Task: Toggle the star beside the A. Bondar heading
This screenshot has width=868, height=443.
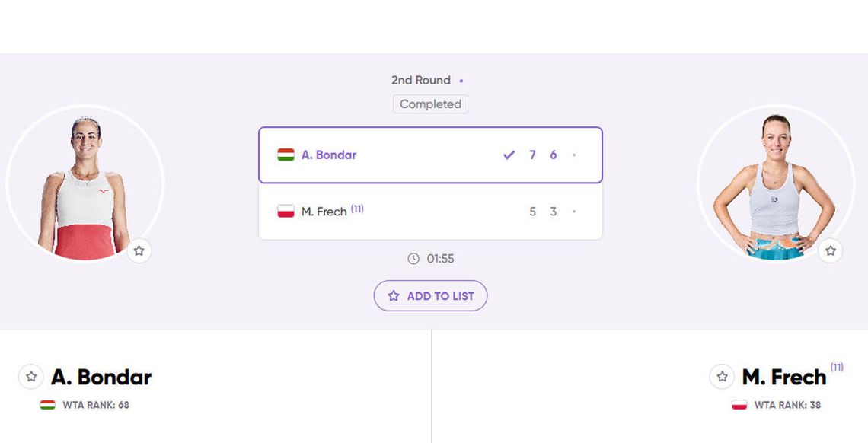Action: (x=30, y=377)
